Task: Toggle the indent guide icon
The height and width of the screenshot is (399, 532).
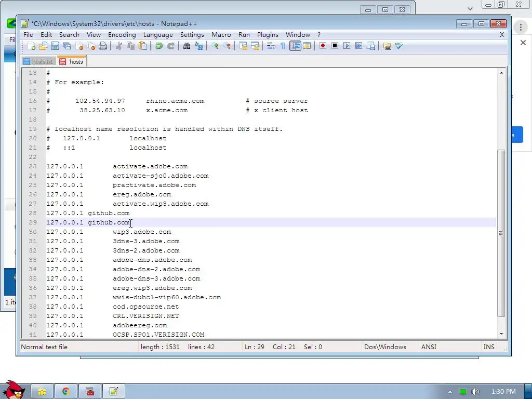Action: pos(295,46)
